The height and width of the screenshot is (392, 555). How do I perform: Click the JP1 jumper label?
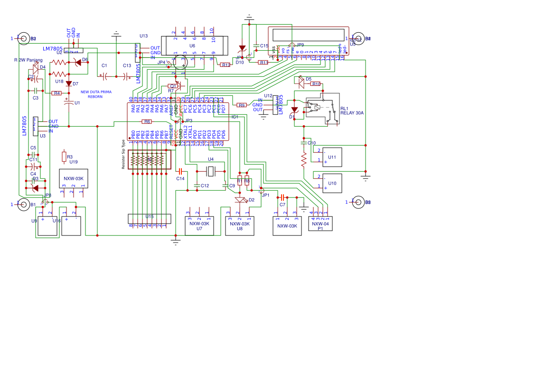pyautogui.click(x=266, y=196)
